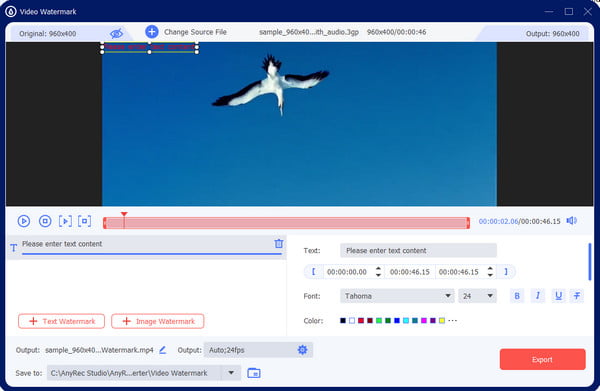
Task: Toggle the original preview eye icon
Action: point(116,34)
